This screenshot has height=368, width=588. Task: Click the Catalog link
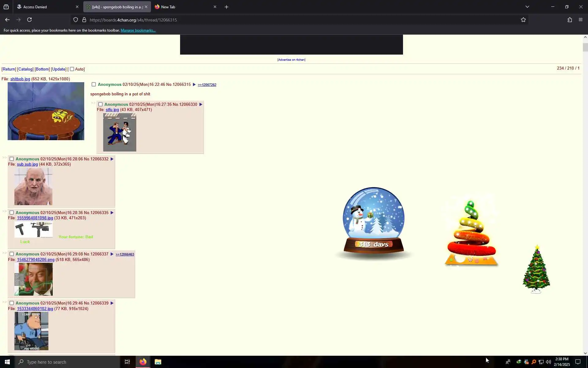pyautogui.click(x=25, y=69)
